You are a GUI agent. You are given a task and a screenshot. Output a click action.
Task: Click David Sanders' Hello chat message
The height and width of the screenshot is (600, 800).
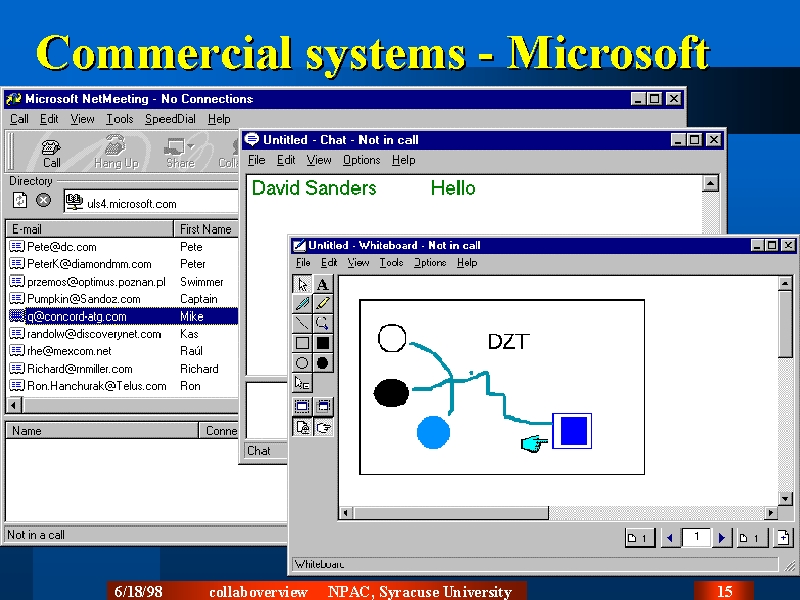coord(453,188)
